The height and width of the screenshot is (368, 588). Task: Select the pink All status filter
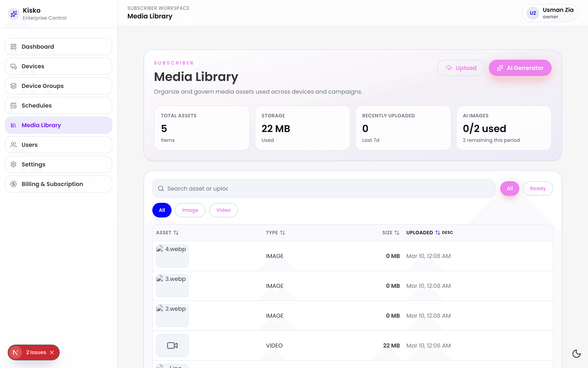[510, 188]
